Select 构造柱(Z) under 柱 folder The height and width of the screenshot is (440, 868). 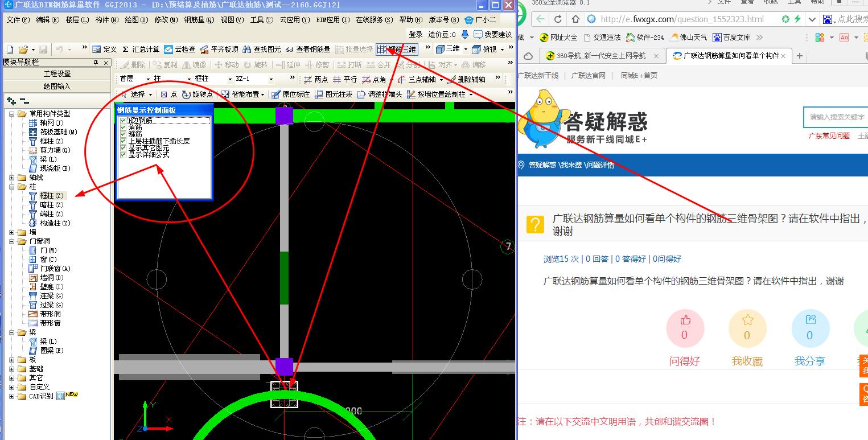tap(55, 223)
